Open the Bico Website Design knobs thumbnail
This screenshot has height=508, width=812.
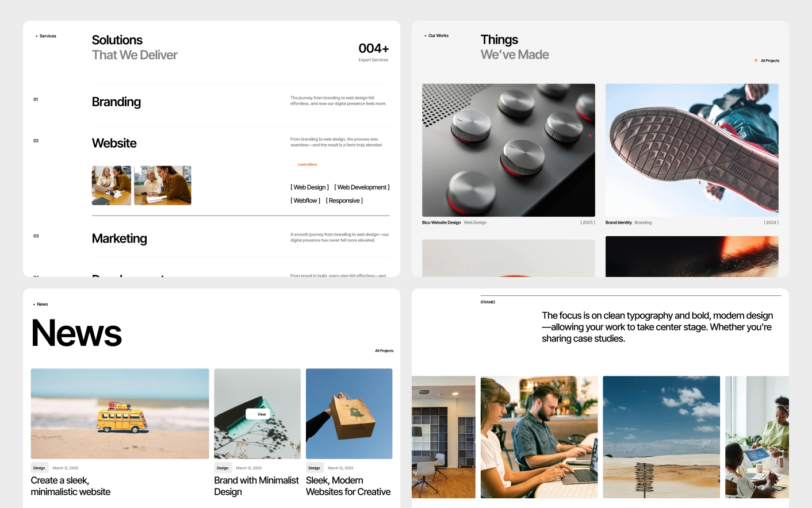(508, 150)
